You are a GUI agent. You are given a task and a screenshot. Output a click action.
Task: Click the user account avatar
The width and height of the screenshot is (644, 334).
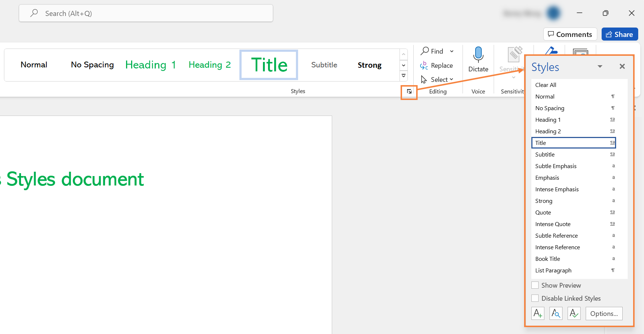[x=553, y=13]
